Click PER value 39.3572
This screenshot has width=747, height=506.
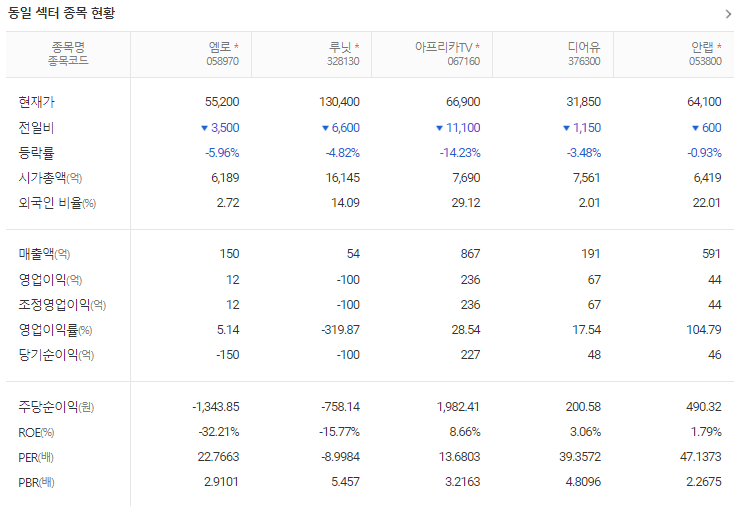click(x=580, y=457)
